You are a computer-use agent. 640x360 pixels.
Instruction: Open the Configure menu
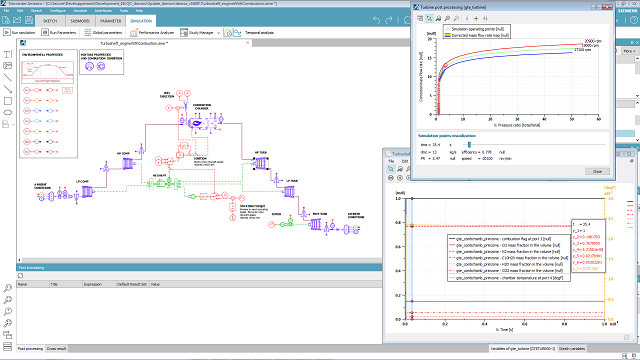58,11
